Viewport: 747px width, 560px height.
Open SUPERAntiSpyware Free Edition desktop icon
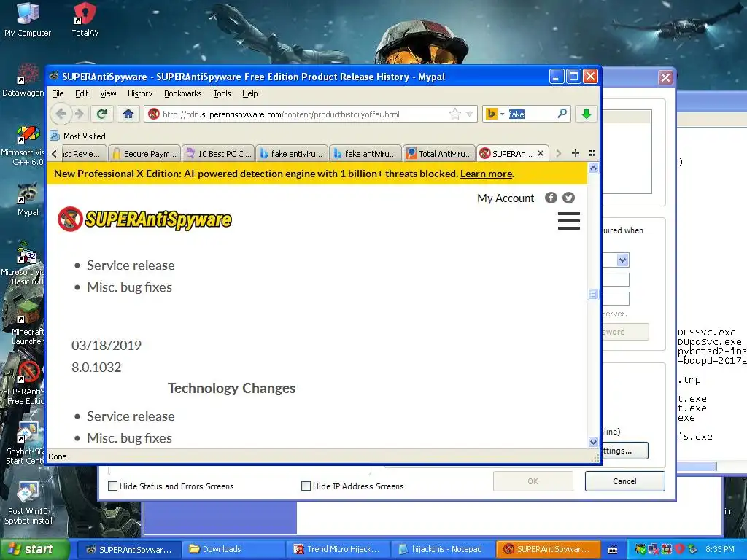tap(24, 382)
